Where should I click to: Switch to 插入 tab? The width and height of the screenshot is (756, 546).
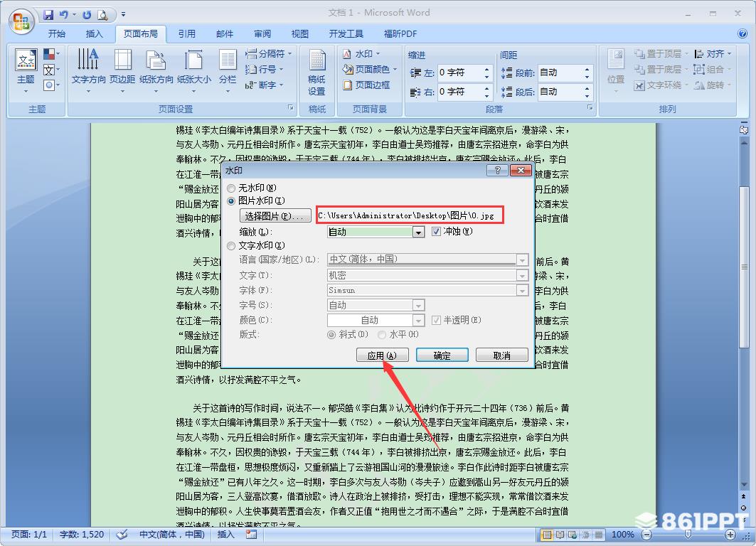pos(94,33)
